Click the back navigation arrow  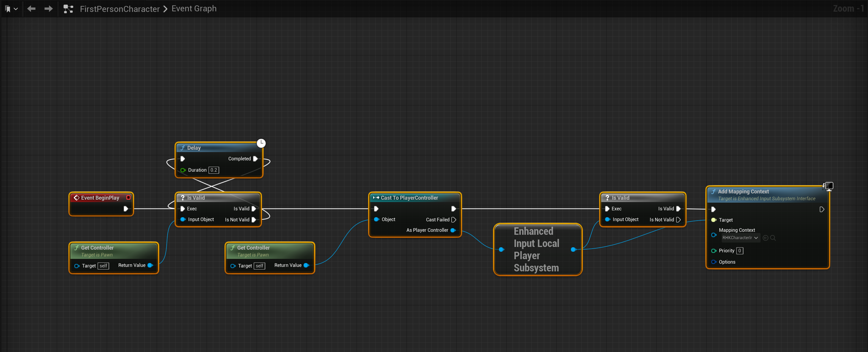(31, 9)
